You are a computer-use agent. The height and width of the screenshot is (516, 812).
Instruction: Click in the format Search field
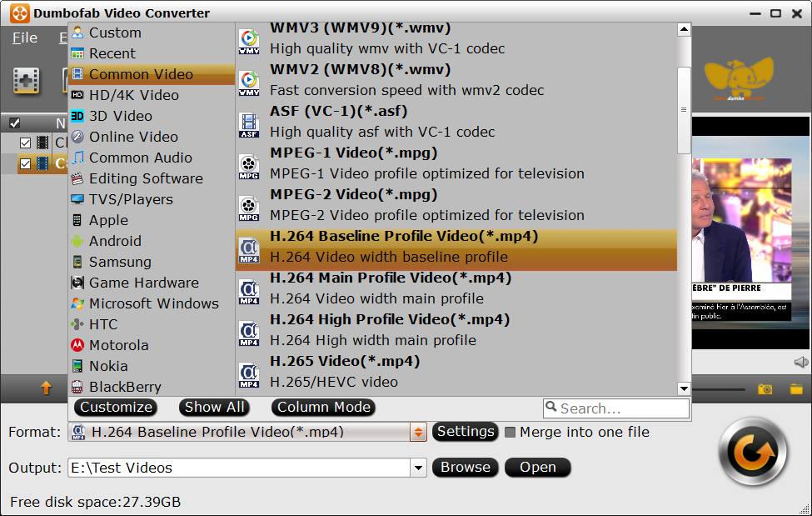(x=616, y=408)
